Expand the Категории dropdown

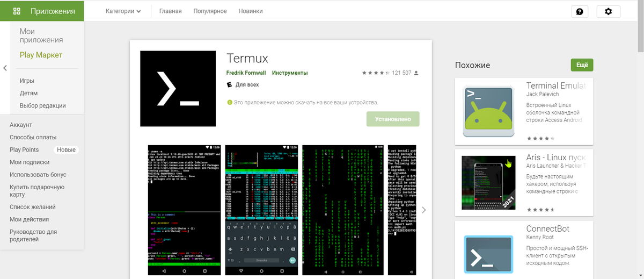click(x=123, y=11)
